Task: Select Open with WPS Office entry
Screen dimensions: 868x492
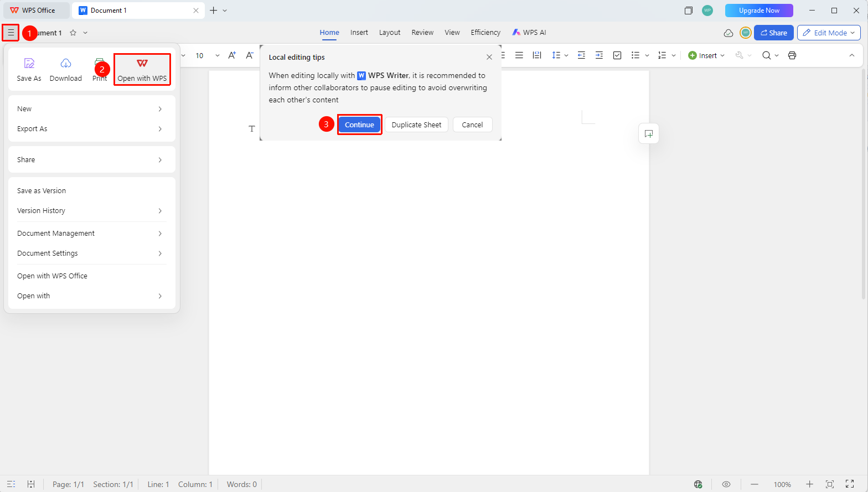Action: [x=92, y=276]
